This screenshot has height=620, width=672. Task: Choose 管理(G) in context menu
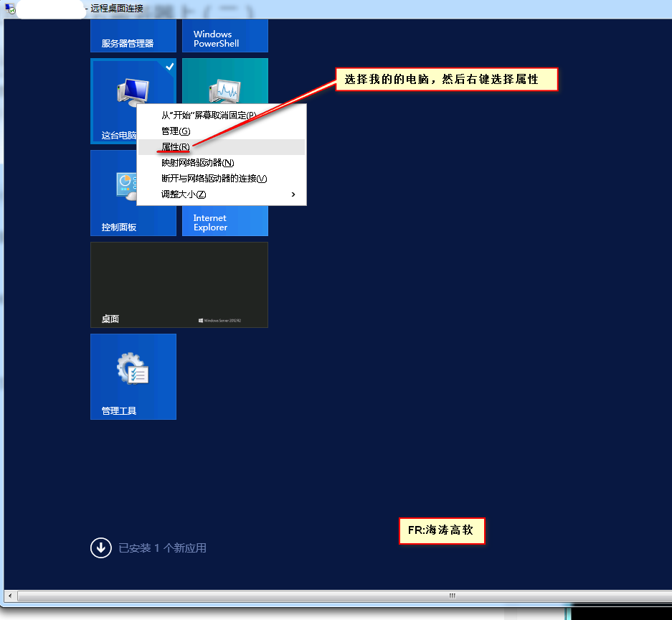point(221,131)
